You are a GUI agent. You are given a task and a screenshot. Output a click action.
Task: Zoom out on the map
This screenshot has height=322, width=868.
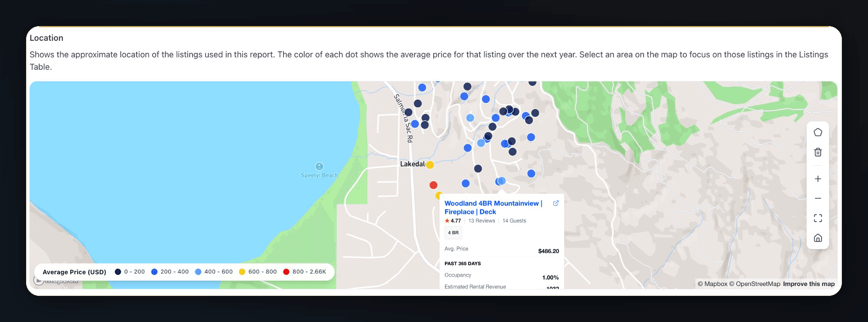(818, 198)
